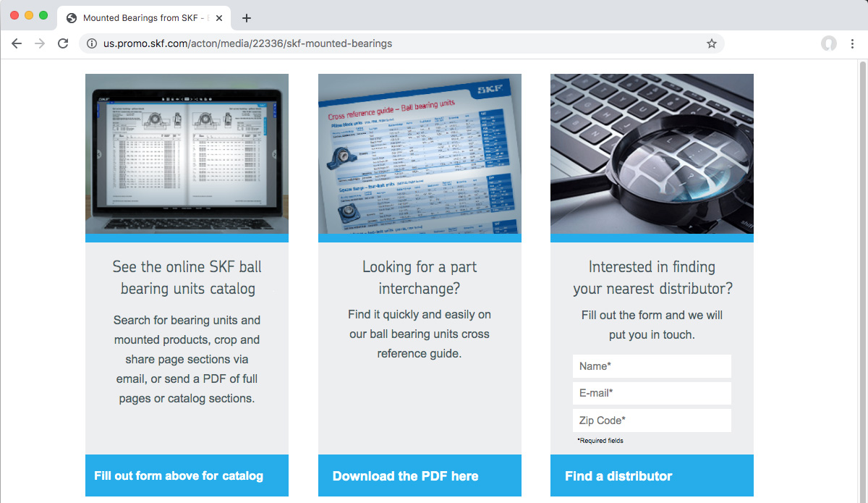Click heading Interested in finding your nearest distributor?
The image size is (868, 503).
click(x=652, y=278)
